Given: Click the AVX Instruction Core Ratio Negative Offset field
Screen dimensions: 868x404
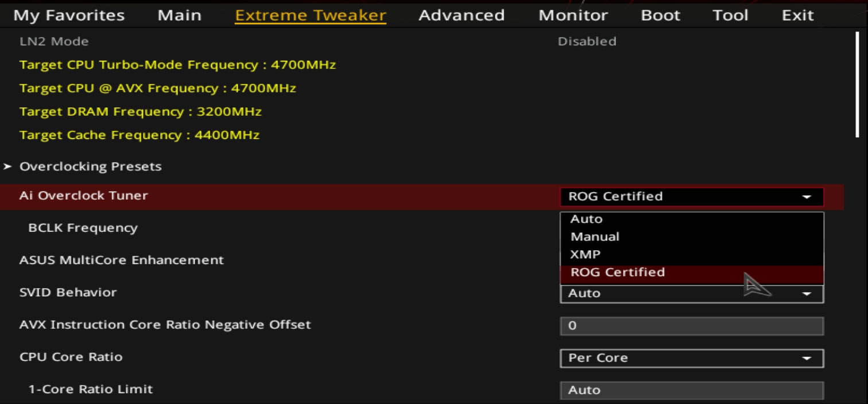Looking at the screenshot, I should point(692,326).
